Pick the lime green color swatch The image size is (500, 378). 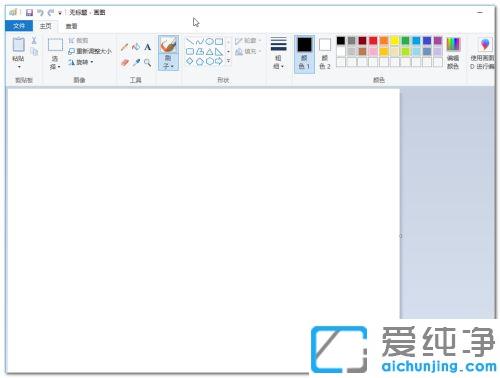[x=405, y=52]
